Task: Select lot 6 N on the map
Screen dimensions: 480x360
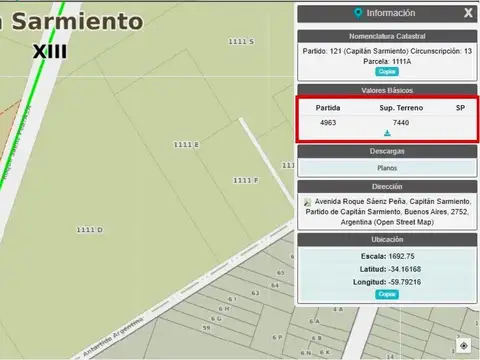Action: [x=306, y=352]
